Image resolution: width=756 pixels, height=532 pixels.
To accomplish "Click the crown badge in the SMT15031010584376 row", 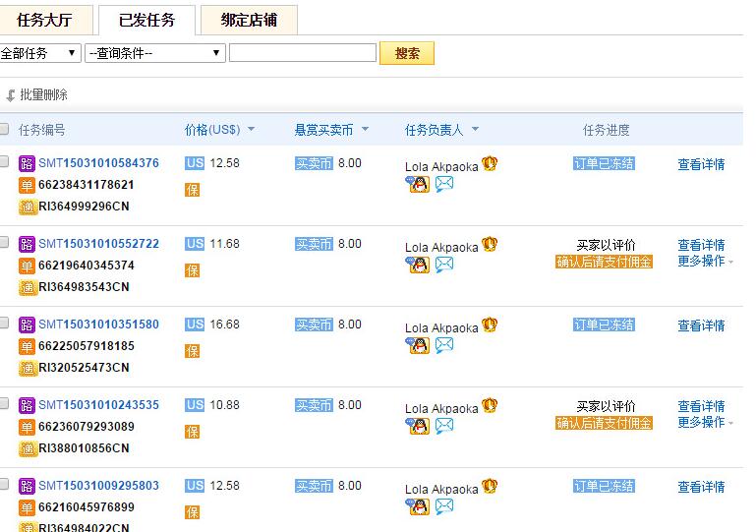I will pos(490,164).
